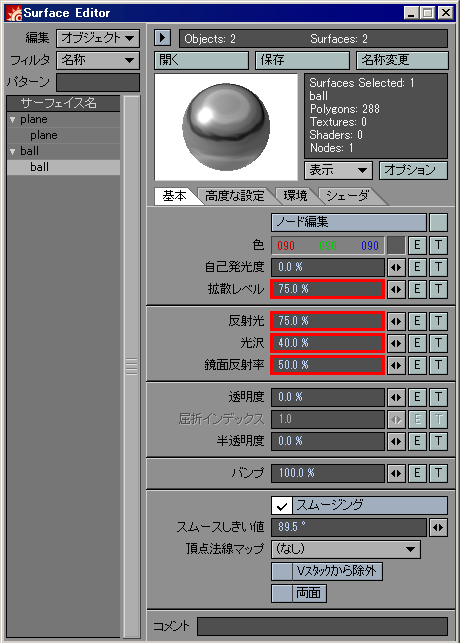Viewport: 460px width, 643px height.
Task: Open the T texture button for 拡散レベル
Action: (438, 289)
